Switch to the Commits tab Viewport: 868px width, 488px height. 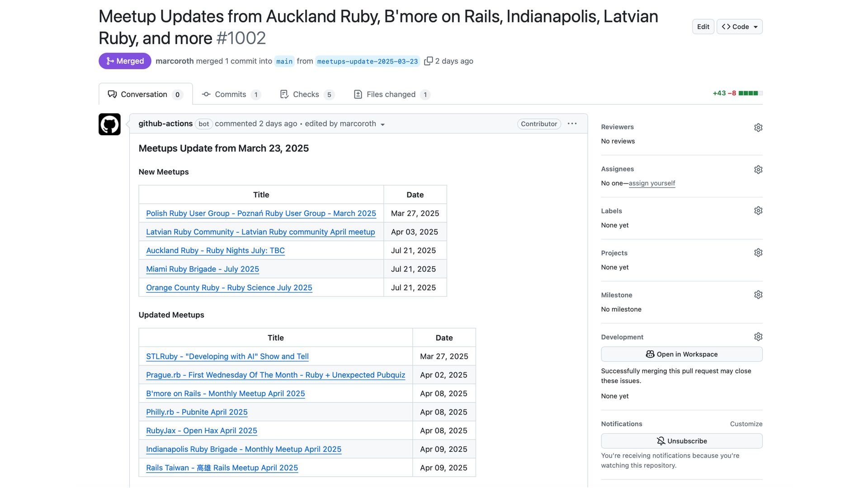[231, 94]
